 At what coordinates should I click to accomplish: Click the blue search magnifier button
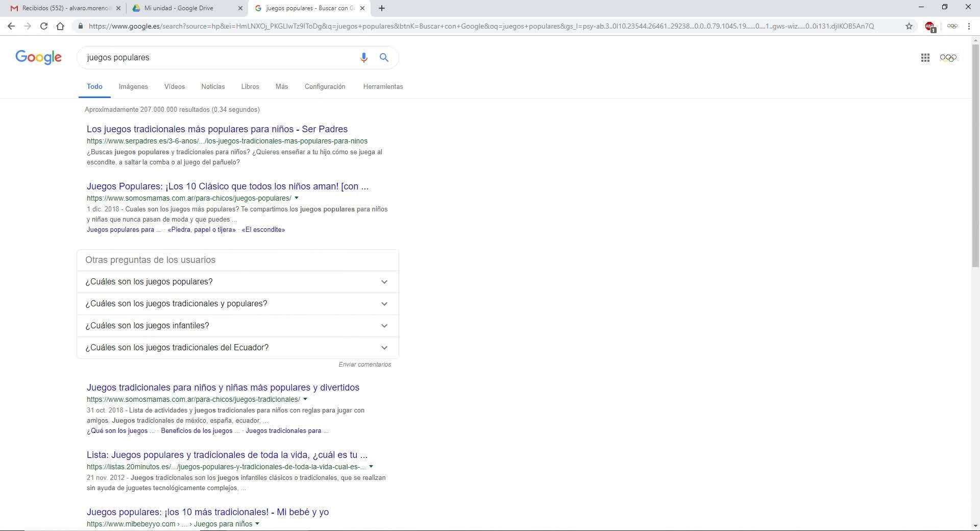[384, 58]
